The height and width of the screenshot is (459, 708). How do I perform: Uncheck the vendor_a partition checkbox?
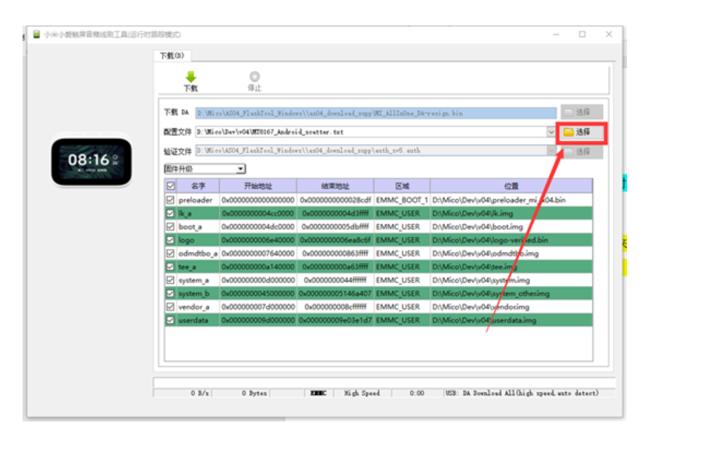pos(170,307)
